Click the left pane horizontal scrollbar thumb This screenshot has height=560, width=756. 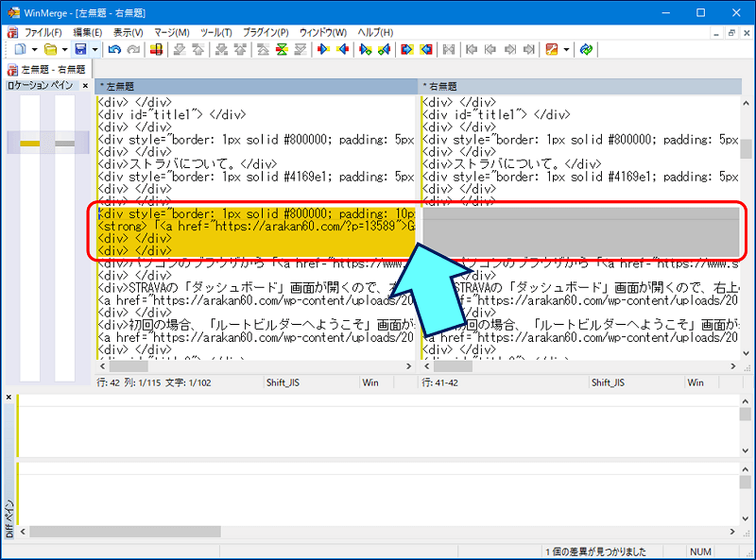click(x=129, y=366)
